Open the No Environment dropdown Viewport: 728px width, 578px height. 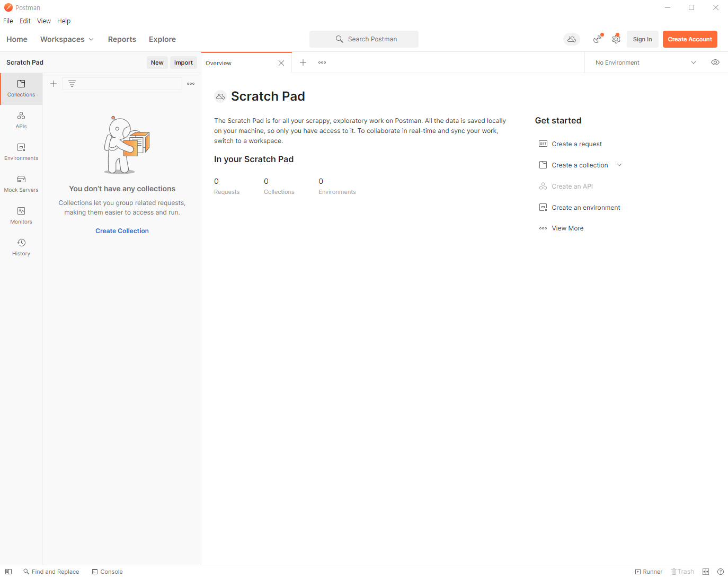645,63
